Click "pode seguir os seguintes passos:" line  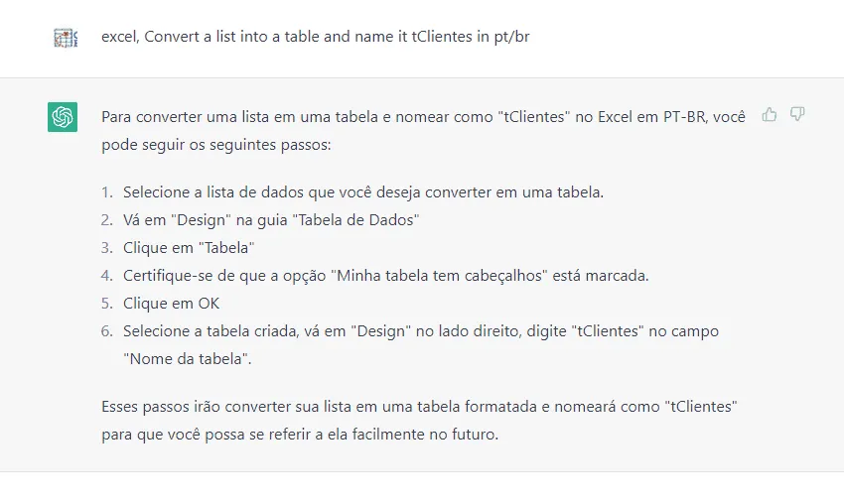coord(216,145)
